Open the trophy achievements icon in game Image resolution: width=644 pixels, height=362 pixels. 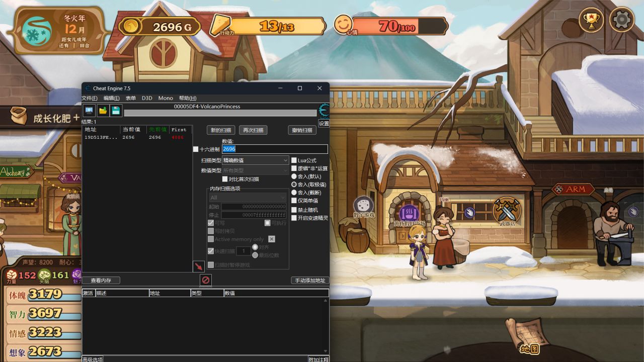click(591, 20)
